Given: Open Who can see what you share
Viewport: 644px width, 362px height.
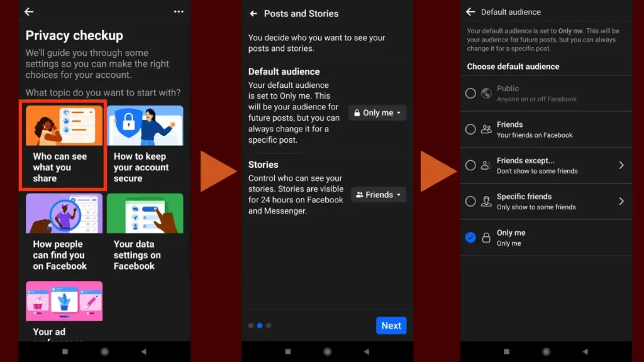Looking at the screenshot, I should pos(63,145).
